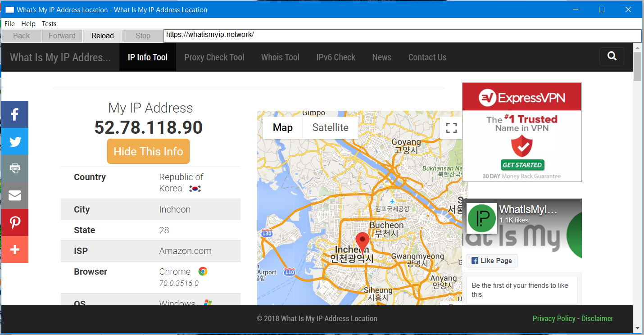Screen dimensions: 644x335
Task: Click the print icon in share sidebar
Action: click(x=15, y=168)
